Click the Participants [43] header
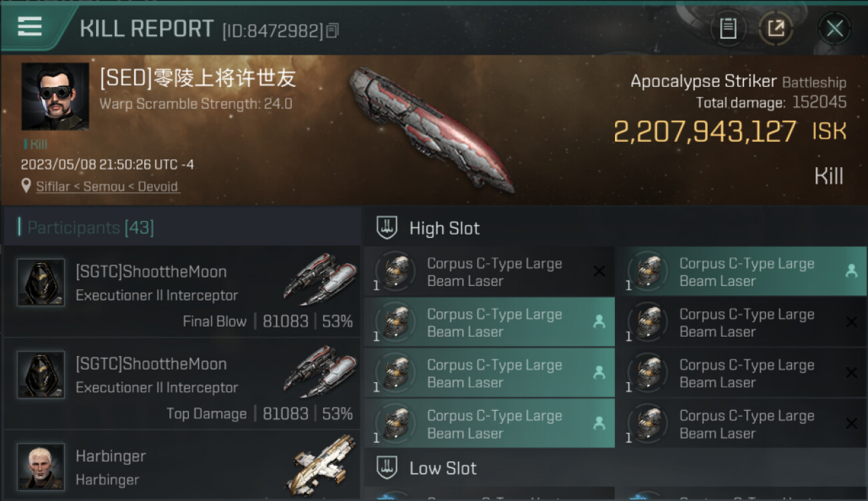The width and height of the screenshot is (868, 501). (x=90, y=228)
